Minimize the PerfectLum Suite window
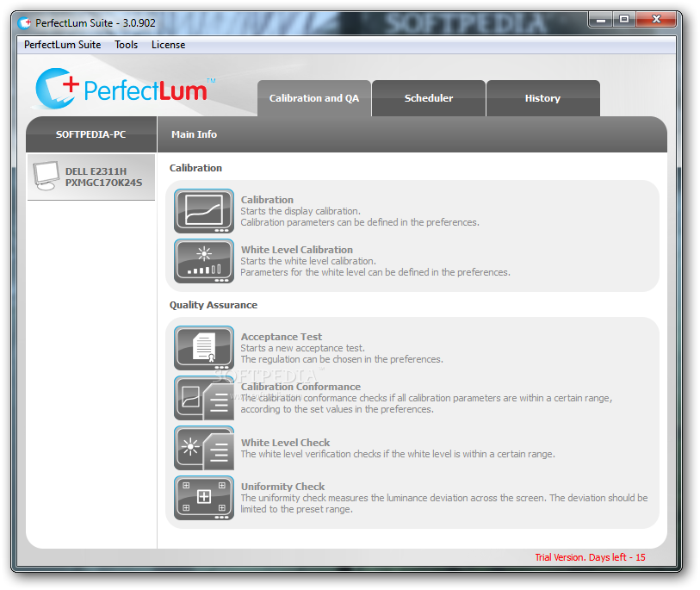The image size is (700, 590). pyautogui.click(x=601, y=20)
